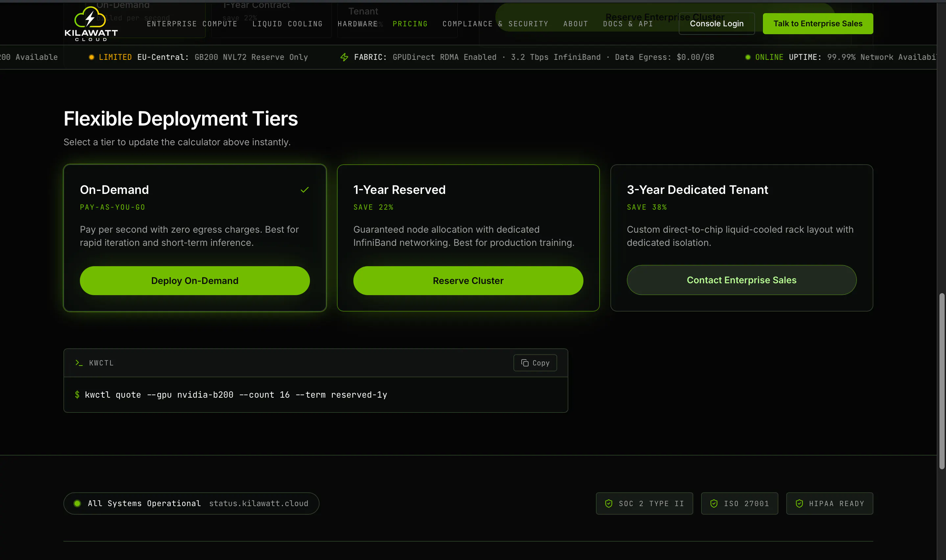Click 'Select a tier to update the calculator' subtitle
This screenshot has width=946, height=560.
pyautogui.click(x=177, y=142)
